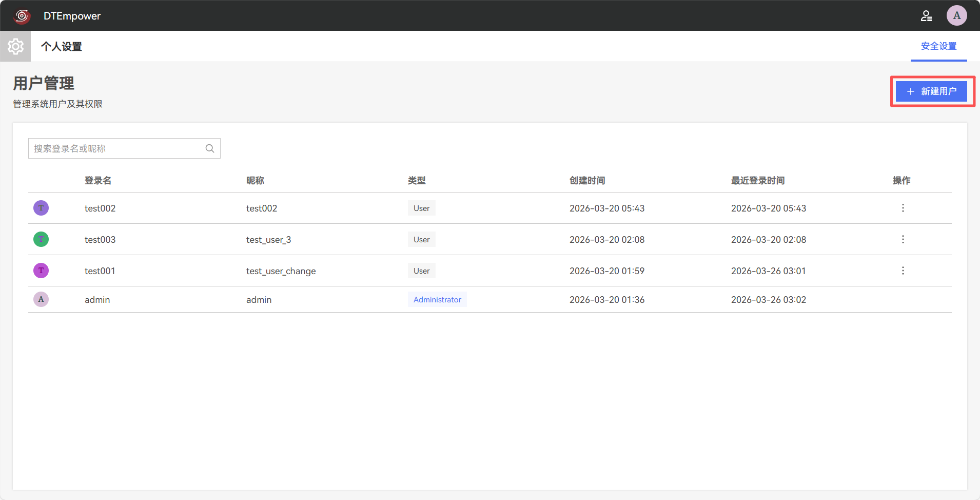Open the user management icon in top bar
This screenshot has height=500, width=980.
(926, 16)
